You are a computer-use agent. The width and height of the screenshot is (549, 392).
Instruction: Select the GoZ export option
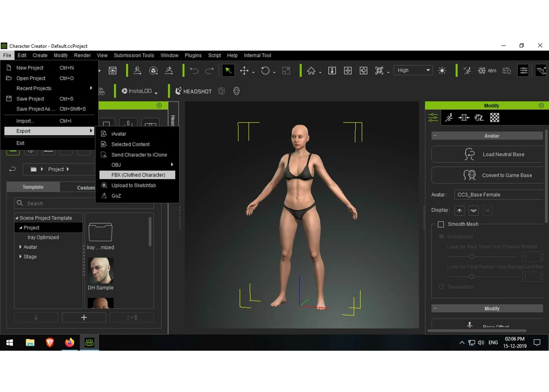tap(137, 196)
